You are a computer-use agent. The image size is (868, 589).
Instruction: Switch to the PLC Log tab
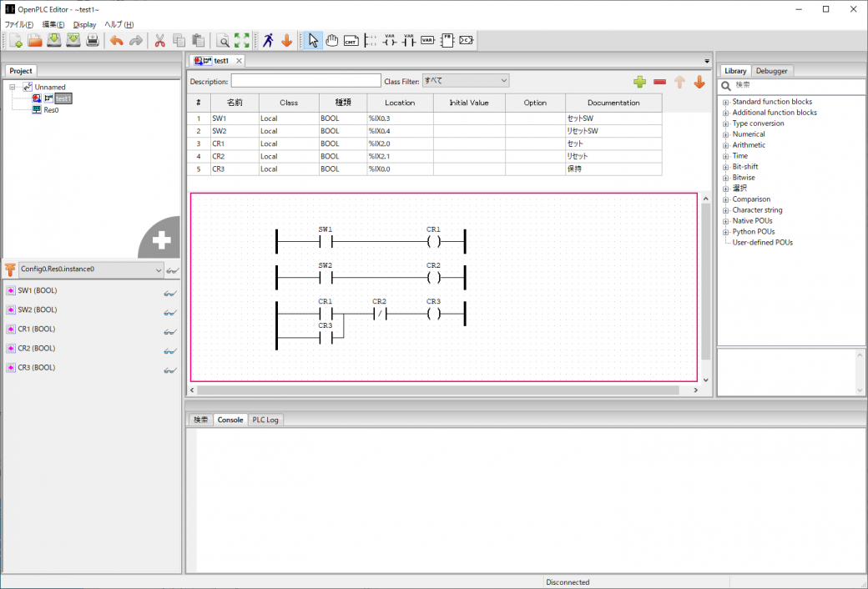tap(266, 420)
